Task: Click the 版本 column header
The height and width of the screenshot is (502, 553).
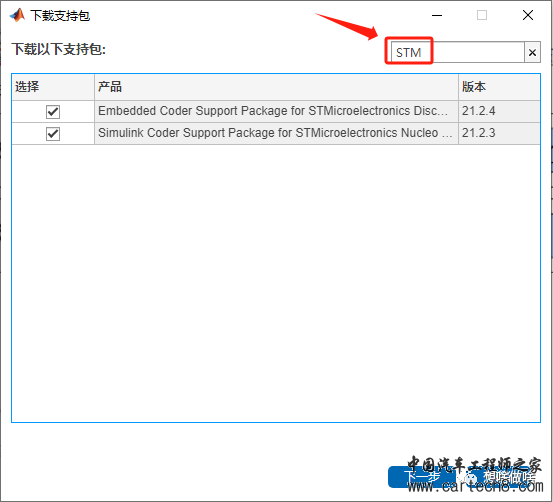Action: pos(499,87)
